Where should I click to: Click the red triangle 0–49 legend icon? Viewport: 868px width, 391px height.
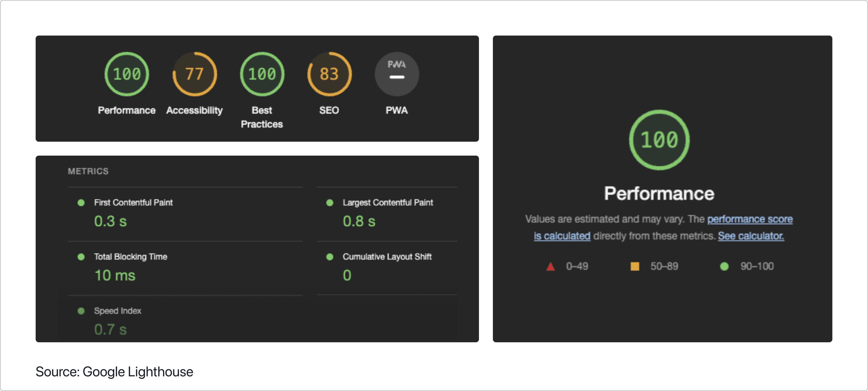point(550,267)
